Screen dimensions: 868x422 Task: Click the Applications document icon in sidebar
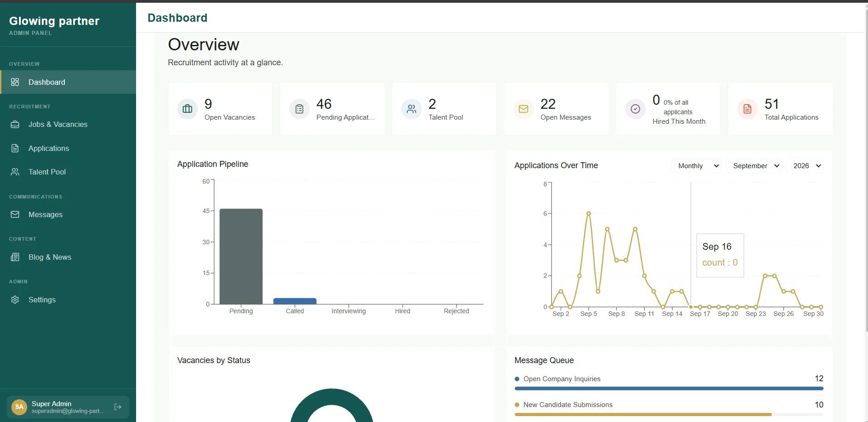pyautogui.click(x=15, y=148)
